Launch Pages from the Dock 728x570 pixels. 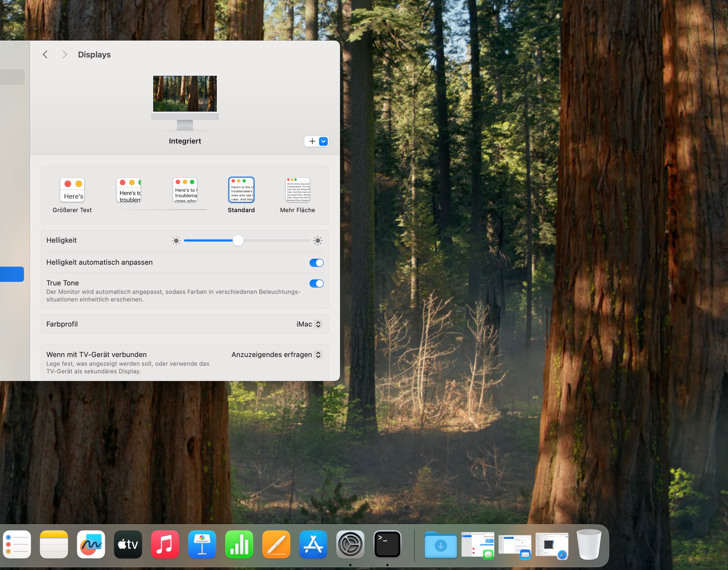tap(276, 544)
